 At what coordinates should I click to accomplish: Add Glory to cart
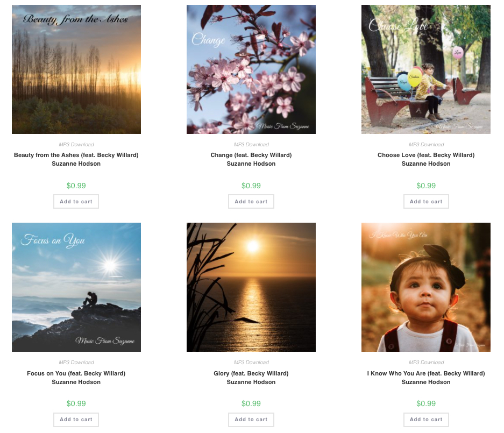click(x=251, y=420)
